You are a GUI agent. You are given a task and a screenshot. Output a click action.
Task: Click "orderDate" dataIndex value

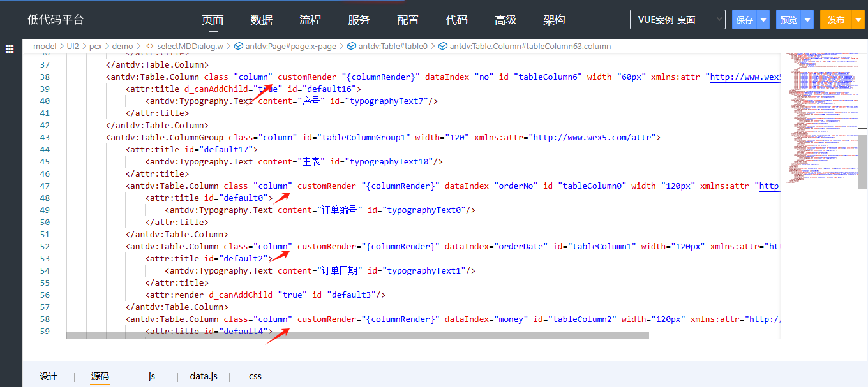click(521, 246)
